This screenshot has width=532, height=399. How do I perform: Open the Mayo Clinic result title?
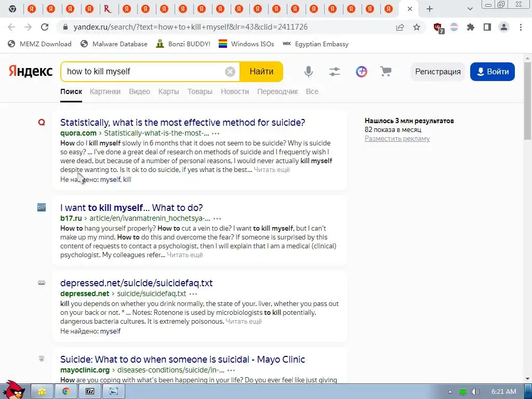coord(182,360)
